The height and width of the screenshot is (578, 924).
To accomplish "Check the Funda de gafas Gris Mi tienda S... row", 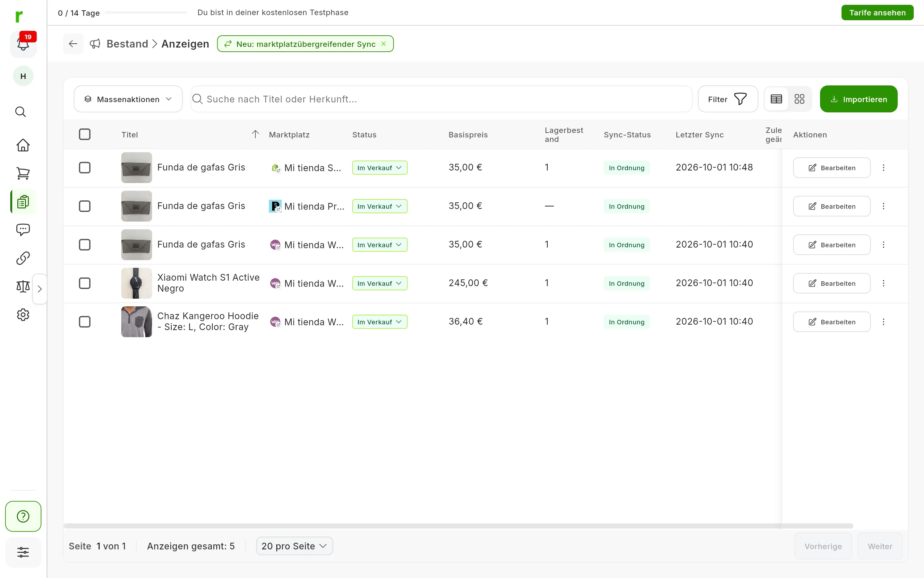I will click(84, 167).
